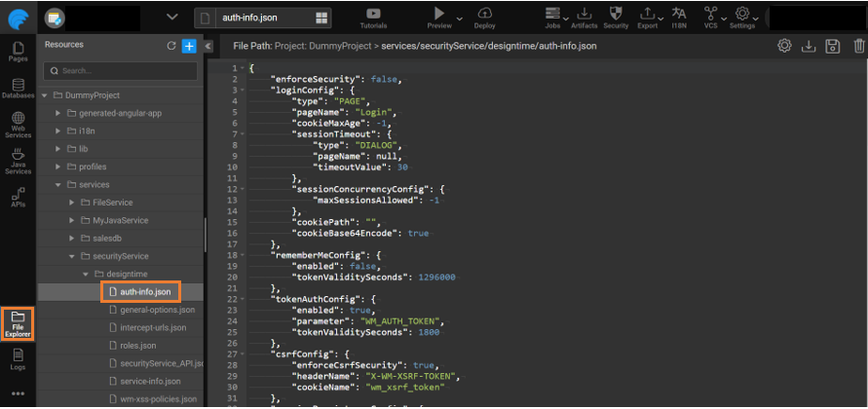Click the Deploy cloud button
This screenshot has width=868, height=409.
click(484, 17)
